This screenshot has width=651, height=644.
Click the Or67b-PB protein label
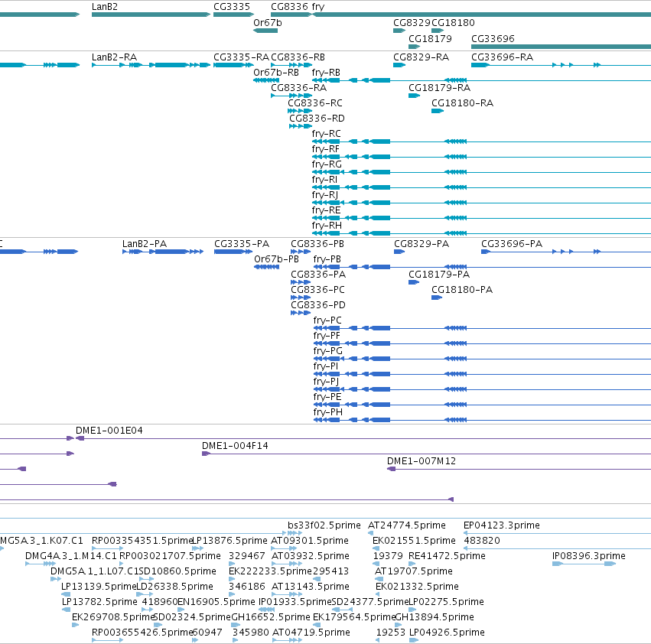coord(276,259)
